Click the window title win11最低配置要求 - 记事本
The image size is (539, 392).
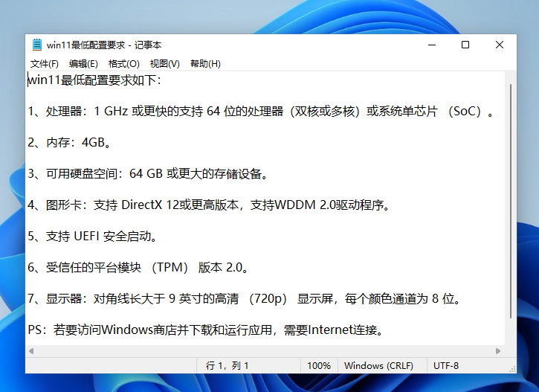104,45
